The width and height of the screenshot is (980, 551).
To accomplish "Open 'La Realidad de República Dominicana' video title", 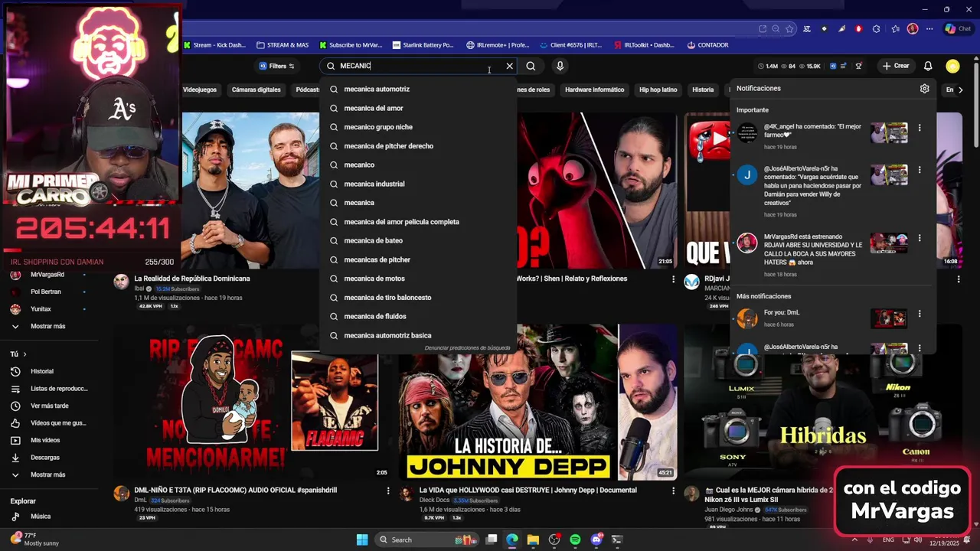I will [x=192, y=279].
